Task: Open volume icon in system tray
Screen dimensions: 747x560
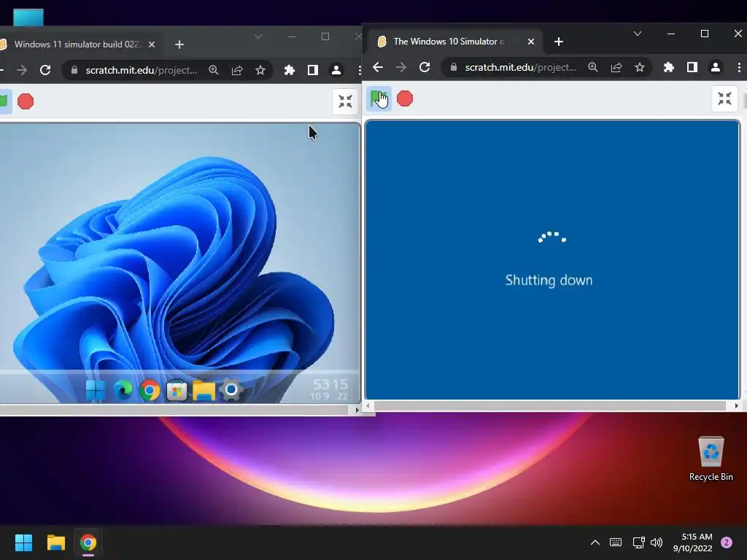Action: click(x=657, y=542)
